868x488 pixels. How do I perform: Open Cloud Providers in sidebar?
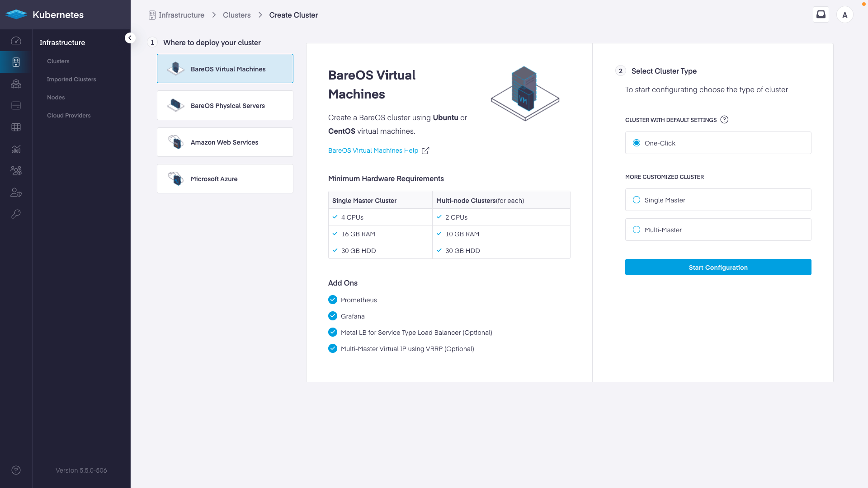69,116
